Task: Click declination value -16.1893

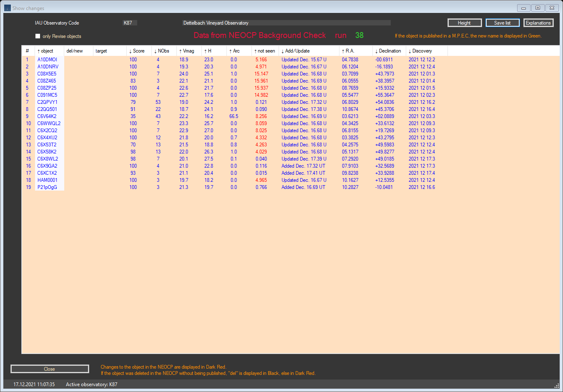Action: click(384, 67)
